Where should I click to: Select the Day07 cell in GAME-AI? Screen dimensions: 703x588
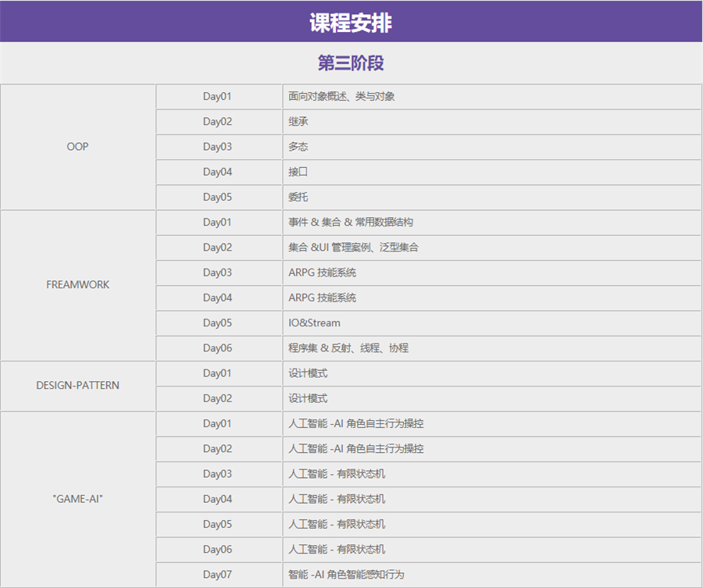point(218,575)
